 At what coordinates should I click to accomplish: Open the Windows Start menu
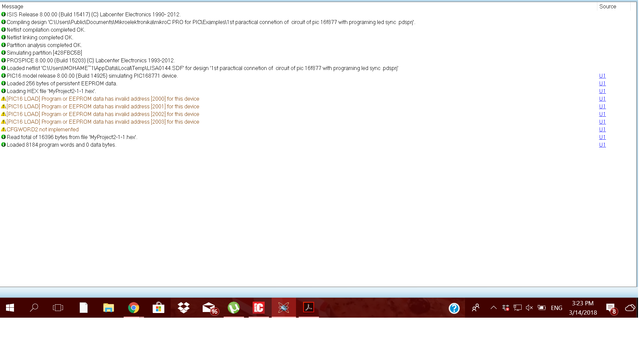[10, 308]
